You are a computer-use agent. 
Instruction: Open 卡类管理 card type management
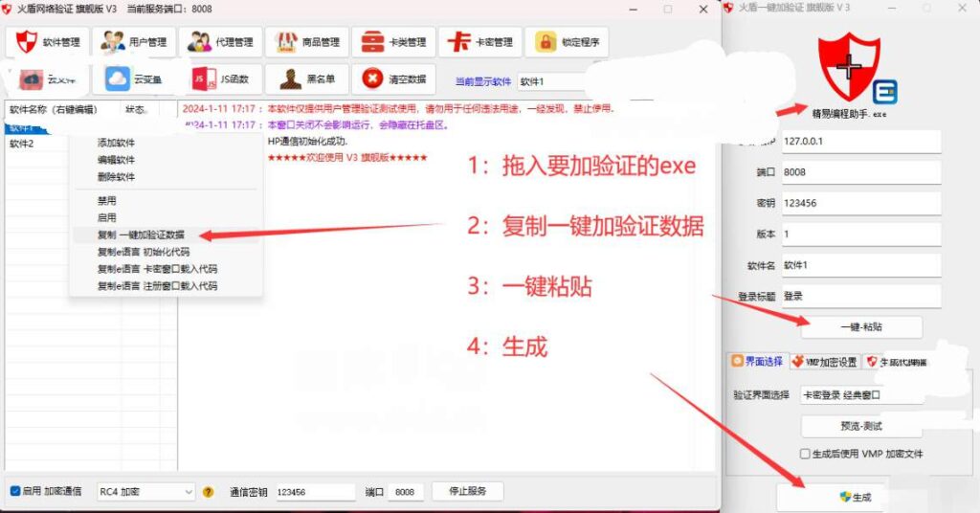[x=393, y=42]
